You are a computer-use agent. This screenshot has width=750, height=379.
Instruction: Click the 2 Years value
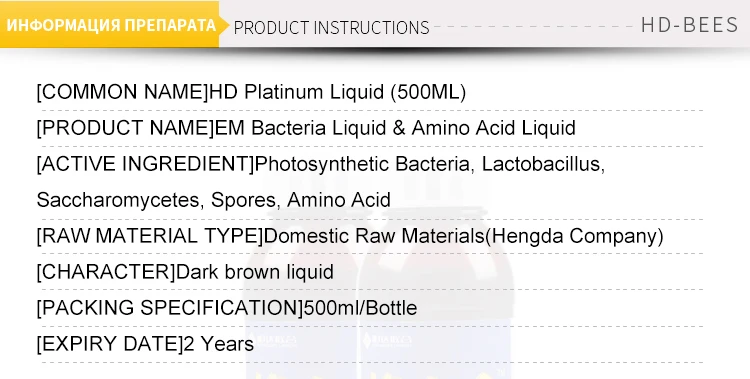click(x=219, y=344)
